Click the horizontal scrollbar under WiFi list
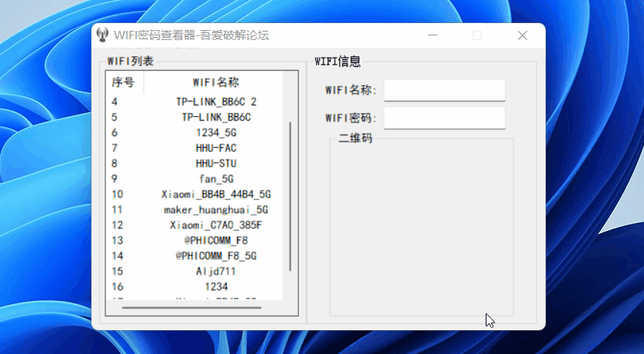This screenshot has height=354, width=644. coord(191,307)
